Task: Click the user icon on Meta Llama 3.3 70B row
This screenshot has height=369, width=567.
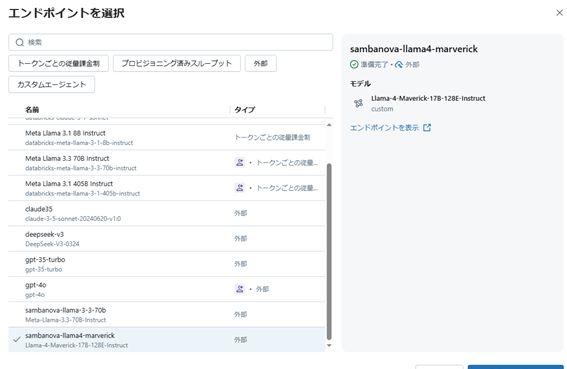Action: tap(239, 162)
